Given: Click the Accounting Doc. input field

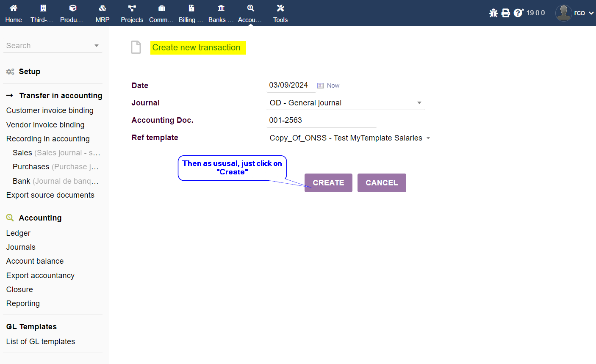Looking at the screenshot, I should point(321,120).
